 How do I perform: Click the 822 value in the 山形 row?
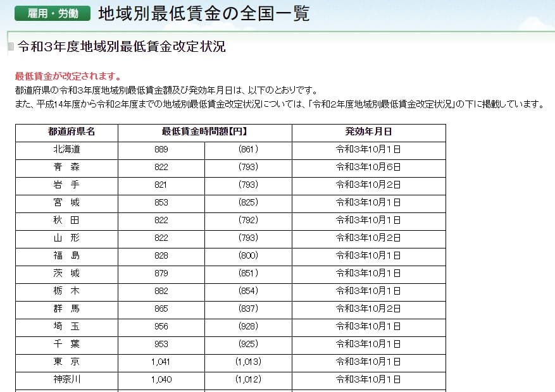click(x=161, y=238)
